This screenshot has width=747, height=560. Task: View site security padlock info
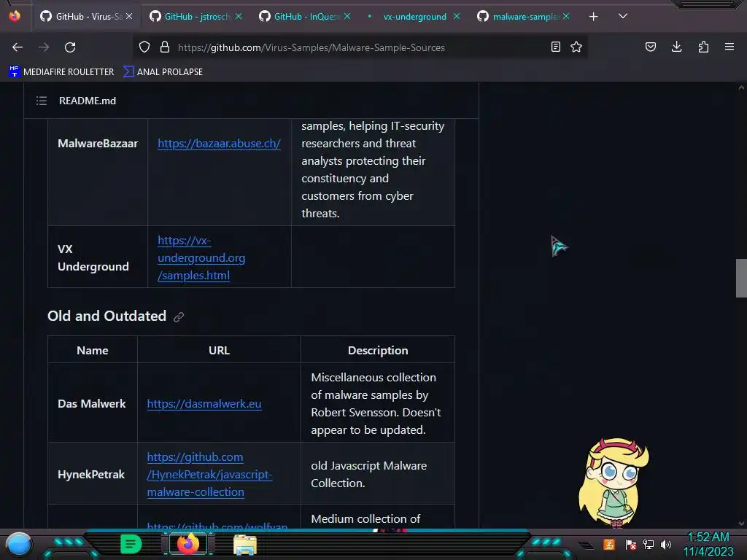(x=165, y=47)
